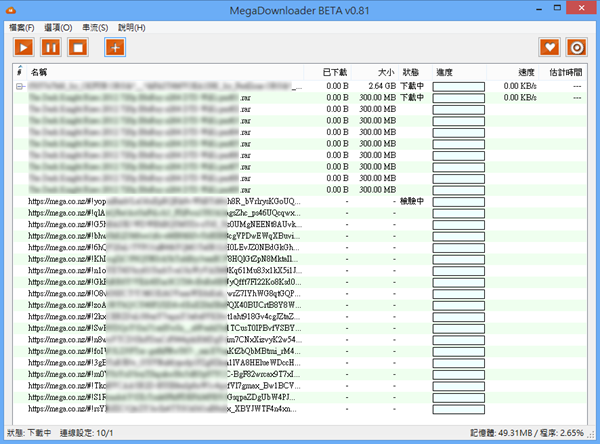
Task: Select the mega link starting with !zoA
Action: pos(164,305)
